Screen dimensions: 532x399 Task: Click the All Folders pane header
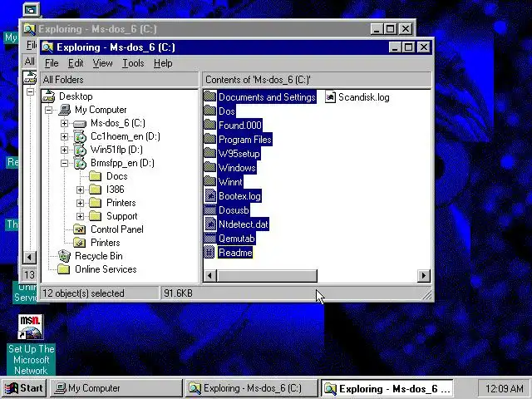pos(120,80)
